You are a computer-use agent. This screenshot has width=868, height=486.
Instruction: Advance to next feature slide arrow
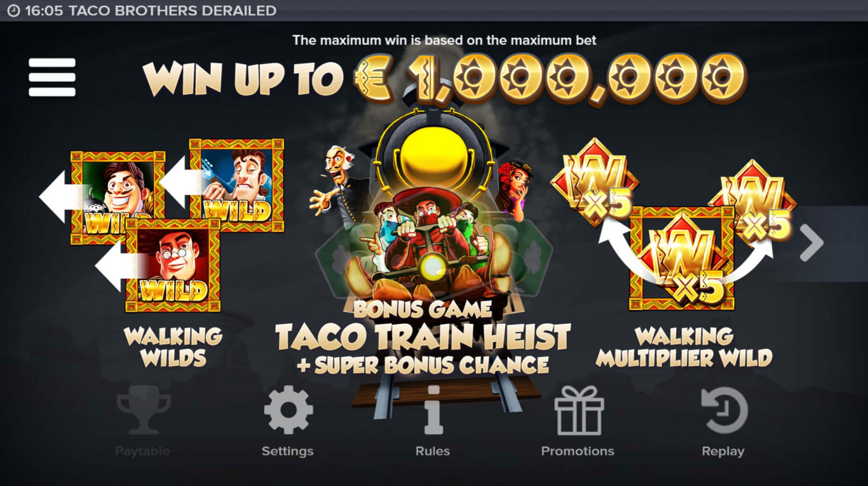click(x=811, y=243)
